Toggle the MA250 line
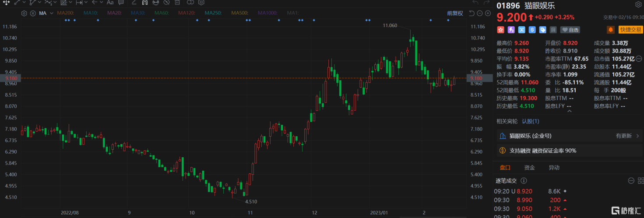The image size is (644, 218). coord(213,13)
